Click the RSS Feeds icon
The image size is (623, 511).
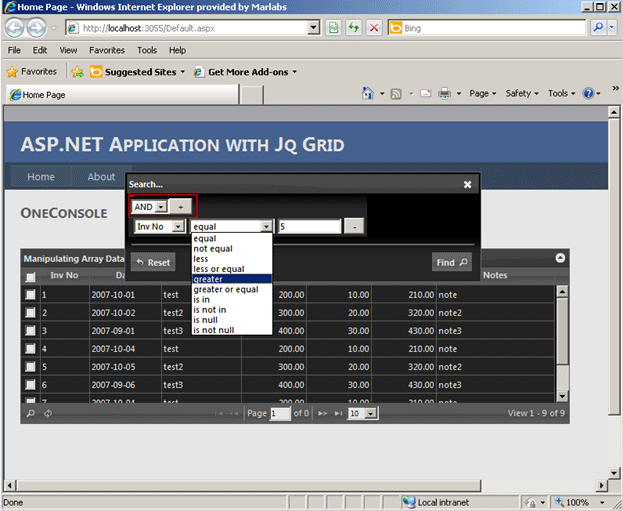(x=396, y=94)
